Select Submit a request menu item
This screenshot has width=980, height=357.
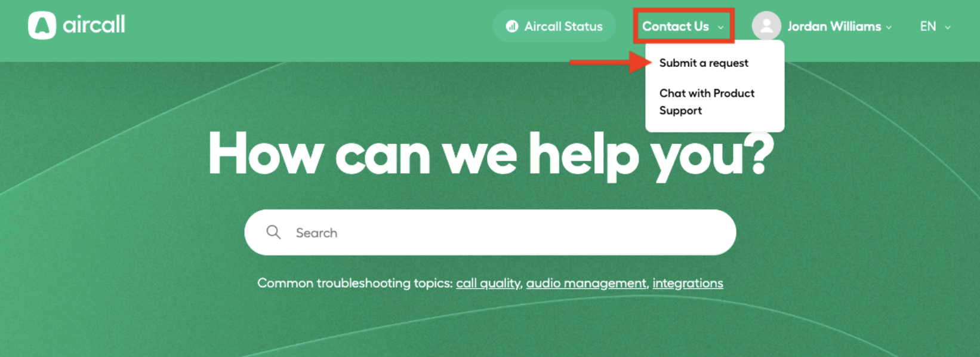(x=704, y=63)
